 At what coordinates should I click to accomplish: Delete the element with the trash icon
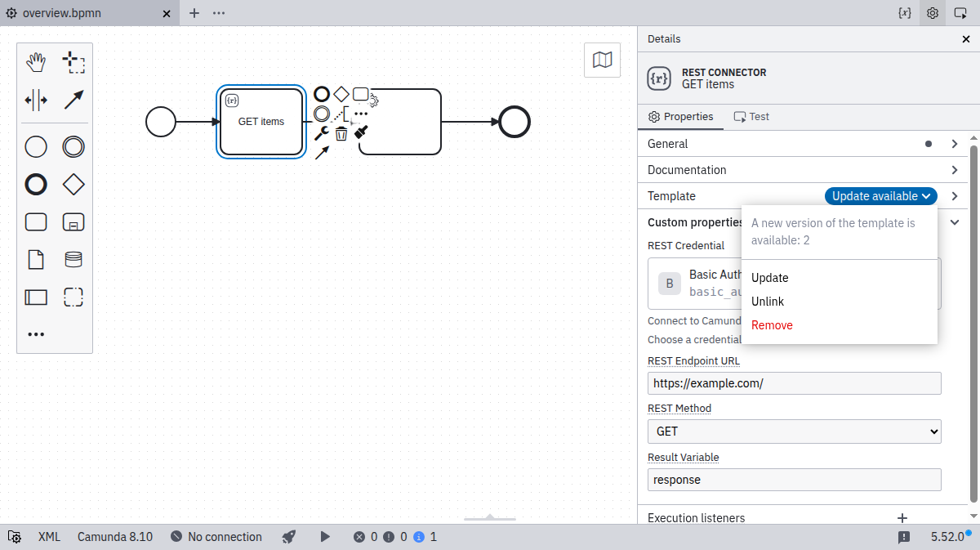click(341, 133)
